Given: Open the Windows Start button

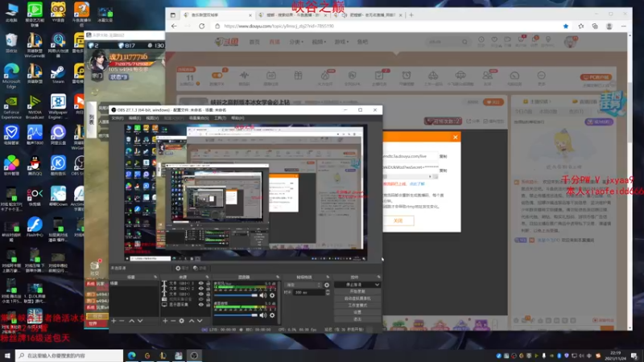Looking at the screenshot, I should [7, 356].
